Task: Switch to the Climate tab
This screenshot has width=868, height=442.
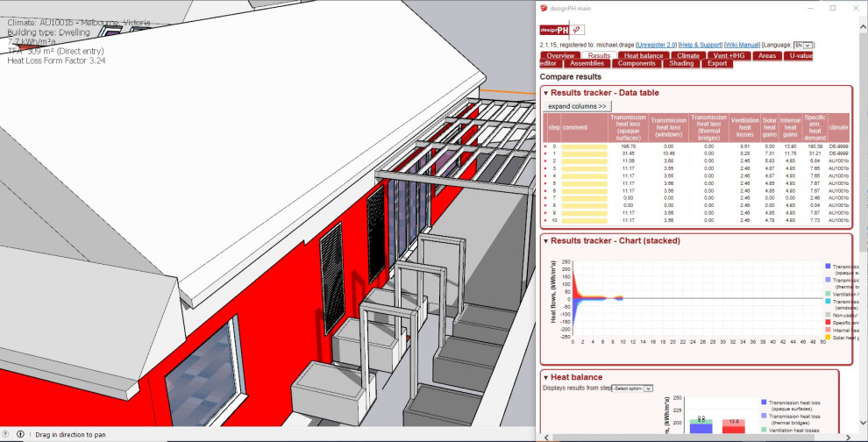Action: click(687, 55)
